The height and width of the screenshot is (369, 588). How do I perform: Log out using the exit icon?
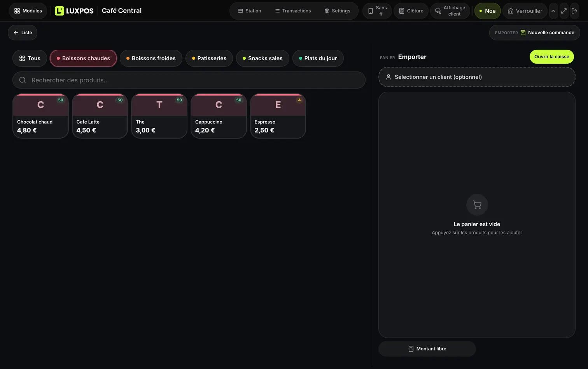[574, 11]
